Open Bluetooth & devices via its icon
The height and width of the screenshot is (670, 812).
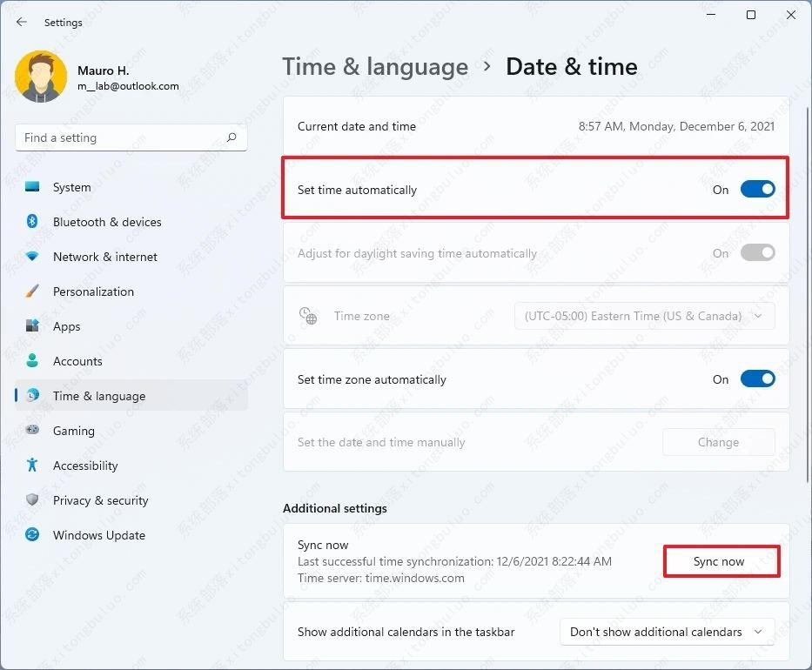click(32, 222)
